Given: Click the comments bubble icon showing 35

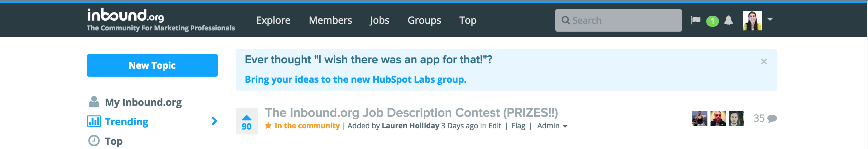Looking at the screenshot, I should (772, 118).
